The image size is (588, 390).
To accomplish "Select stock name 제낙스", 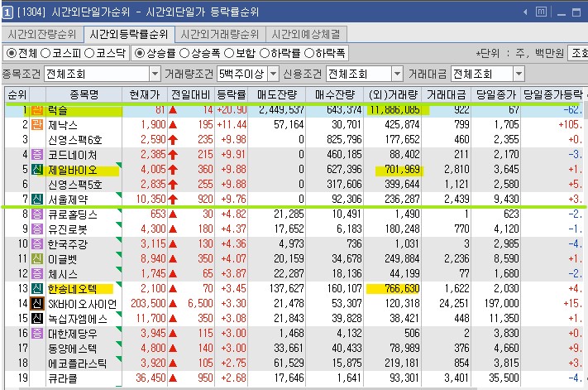I will [x=63, y=125].
